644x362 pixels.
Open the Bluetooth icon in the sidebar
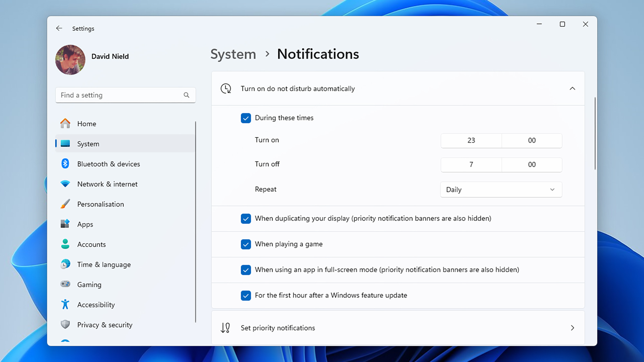point(65,164)
